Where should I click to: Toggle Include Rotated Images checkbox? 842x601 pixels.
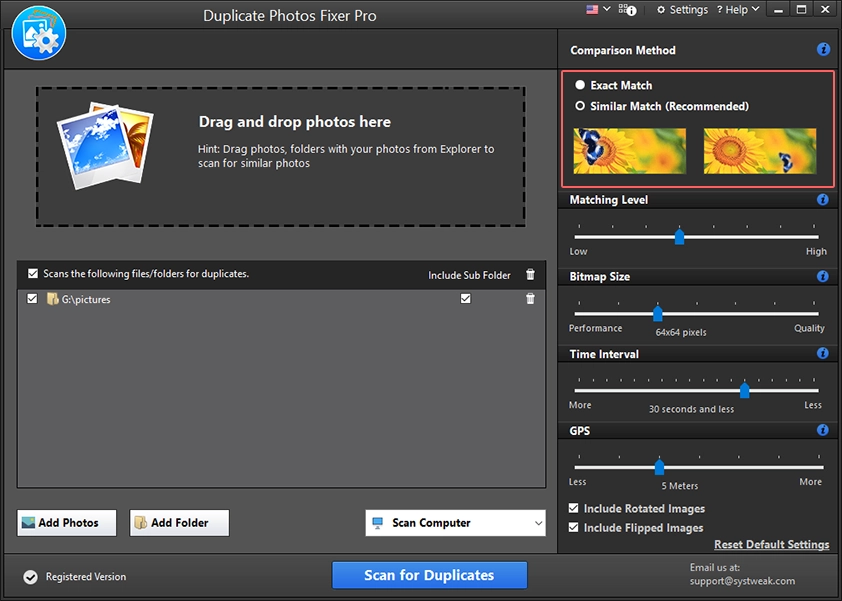[574, 508]
